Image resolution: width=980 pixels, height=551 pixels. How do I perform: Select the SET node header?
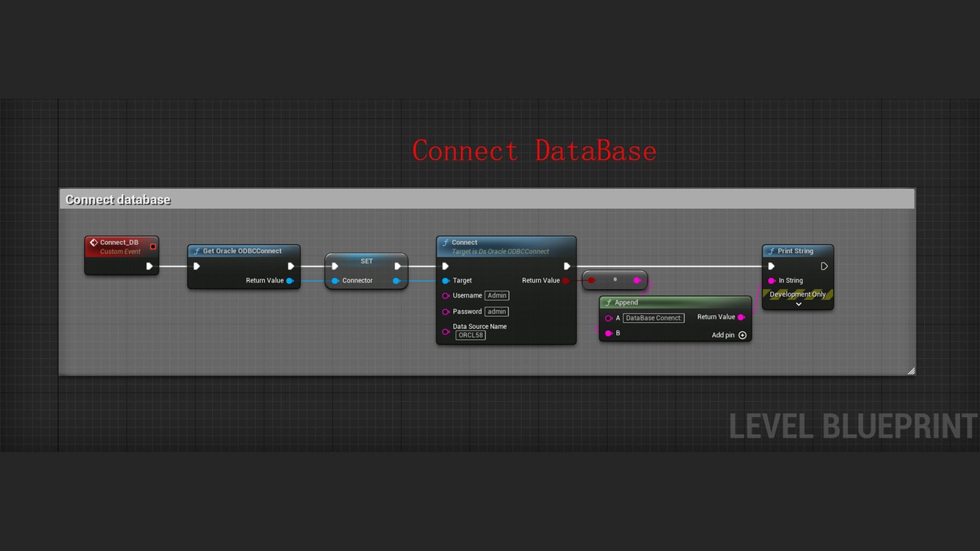[x=367, y=261]
